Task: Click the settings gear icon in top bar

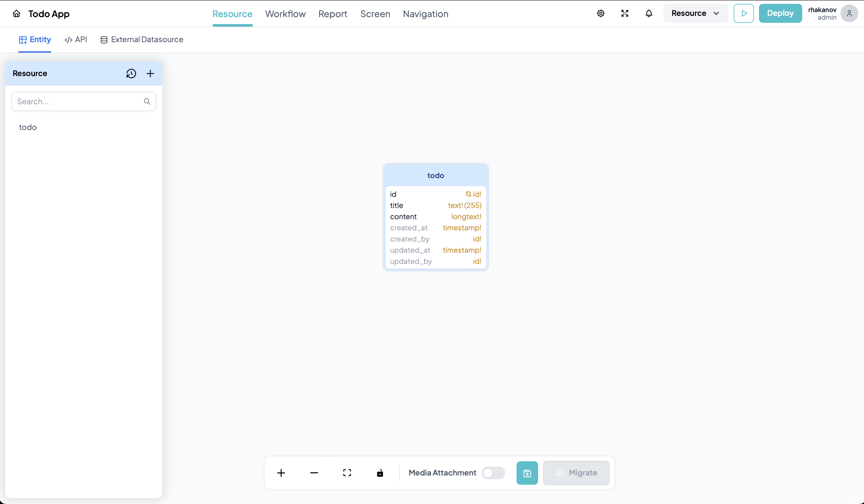Action: click(600, 13)
